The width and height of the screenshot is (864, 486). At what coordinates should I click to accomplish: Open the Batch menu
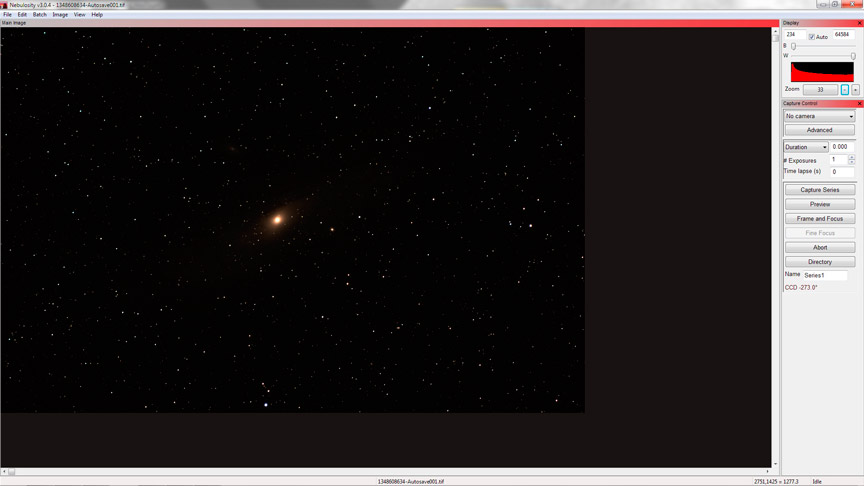click(x=39, y=15)
